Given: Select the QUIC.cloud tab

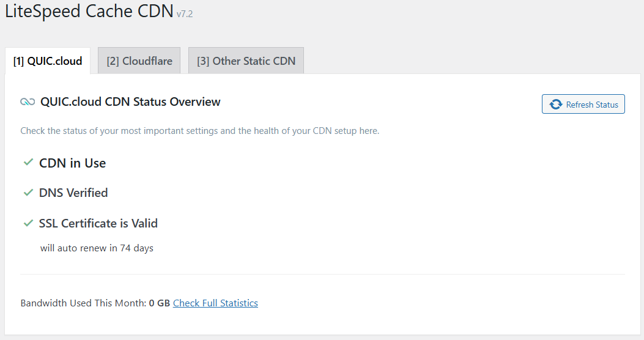Looking at the screenshot, I should (48, 61).
